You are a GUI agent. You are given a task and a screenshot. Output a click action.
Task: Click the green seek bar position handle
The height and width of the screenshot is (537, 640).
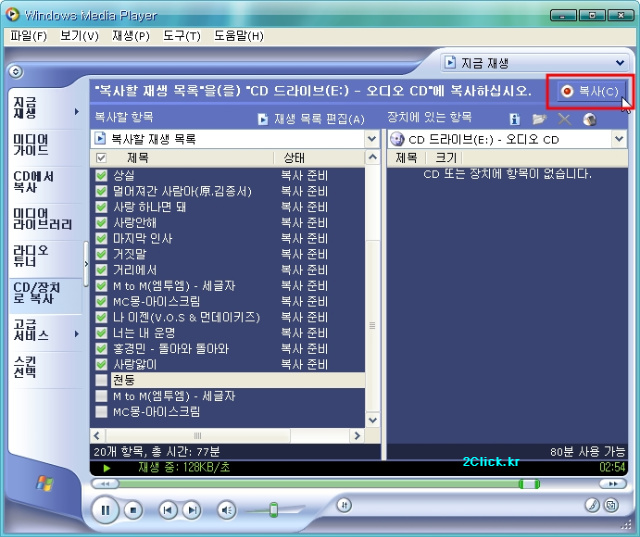pos(529,484)
